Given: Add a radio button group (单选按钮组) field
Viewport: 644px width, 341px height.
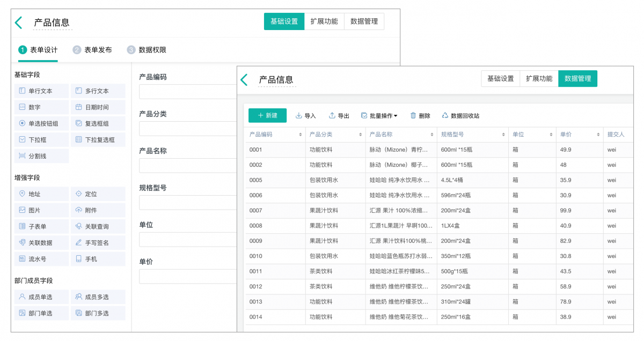Looking at the screenshot, I should coord(41,123).
